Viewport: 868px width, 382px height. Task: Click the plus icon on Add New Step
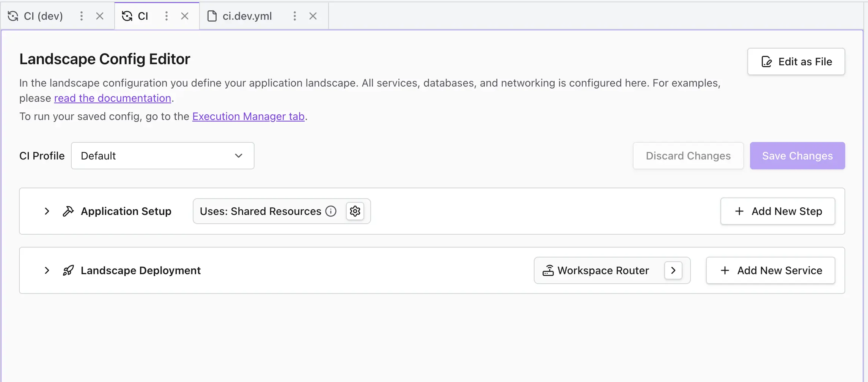739,211
